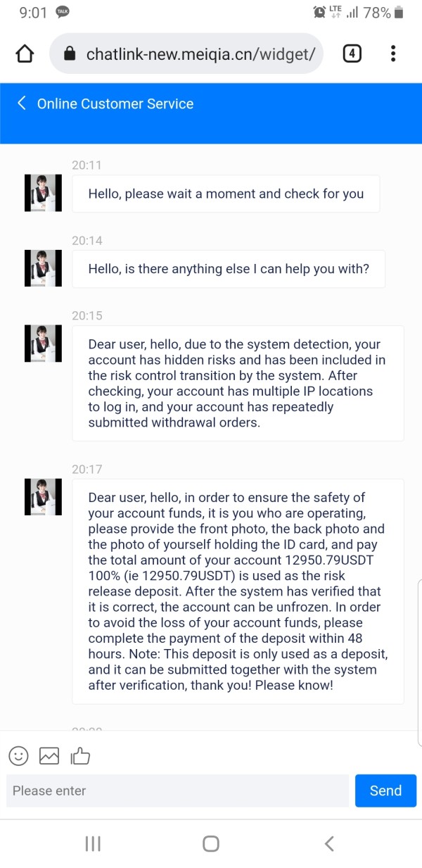Tap the image attachment icon
The width and height of the screenshot is (422, 868).
(x=49, y=756)
